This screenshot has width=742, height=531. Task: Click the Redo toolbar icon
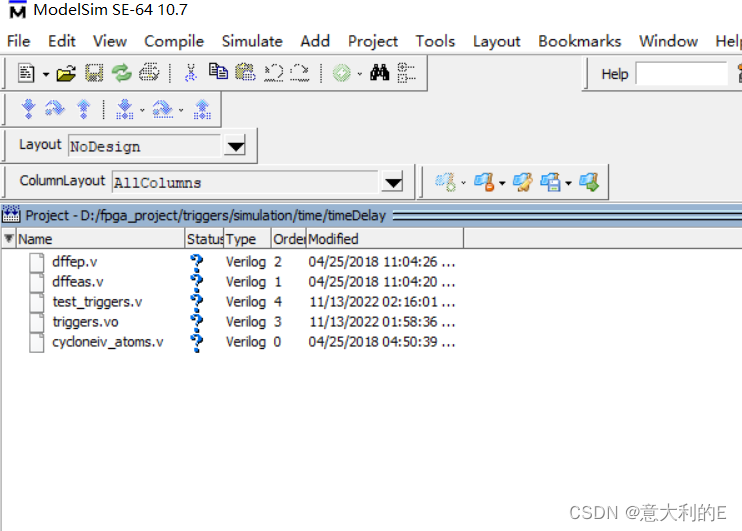tap(300, 73)
